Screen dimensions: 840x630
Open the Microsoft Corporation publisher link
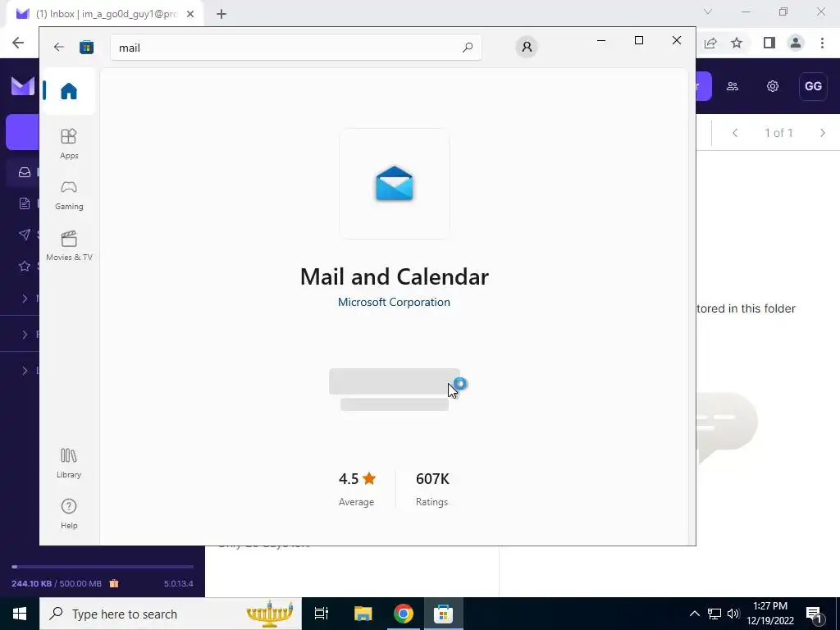394,302
